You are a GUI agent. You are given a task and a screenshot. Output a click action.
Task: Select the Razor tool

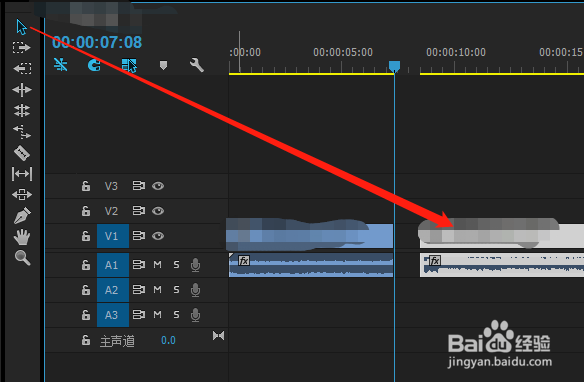click(x=22, y=153)
